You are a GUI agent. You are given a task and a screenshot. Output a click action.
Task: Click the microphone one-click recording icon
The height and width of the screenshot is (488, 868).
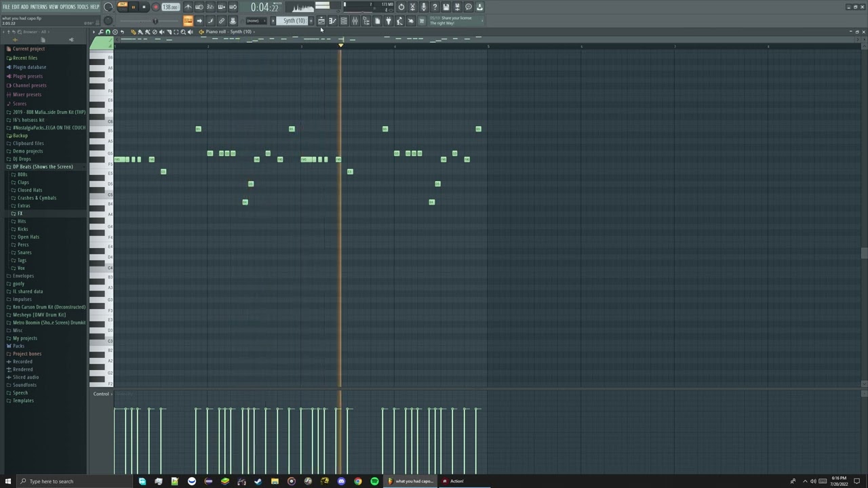pos(423,7)
